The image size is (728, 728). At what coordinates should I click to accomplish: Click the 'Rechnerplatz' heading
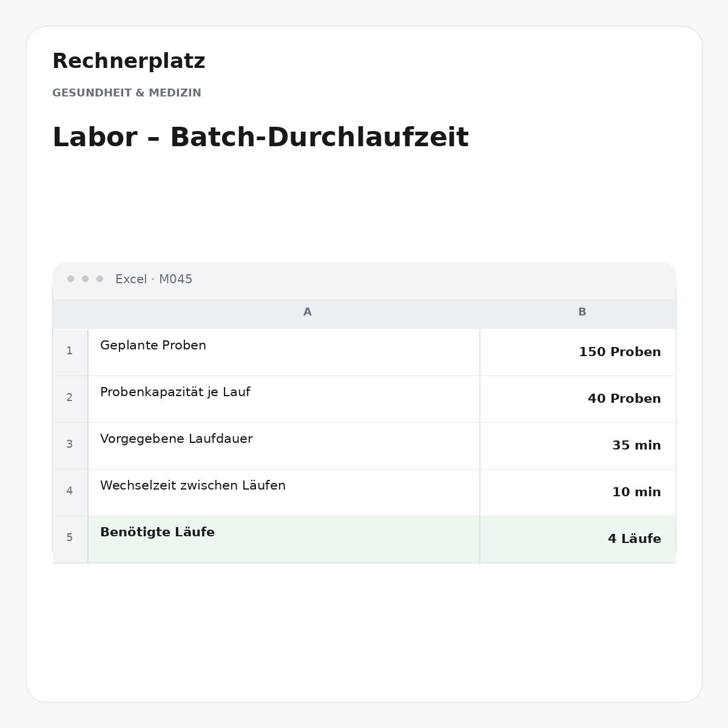click(x=129, y=61)
